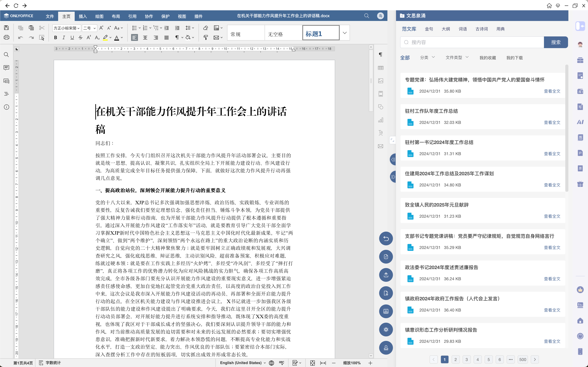
Task: Click the Copy Style paint roller icon
Action: coord(206,37)
